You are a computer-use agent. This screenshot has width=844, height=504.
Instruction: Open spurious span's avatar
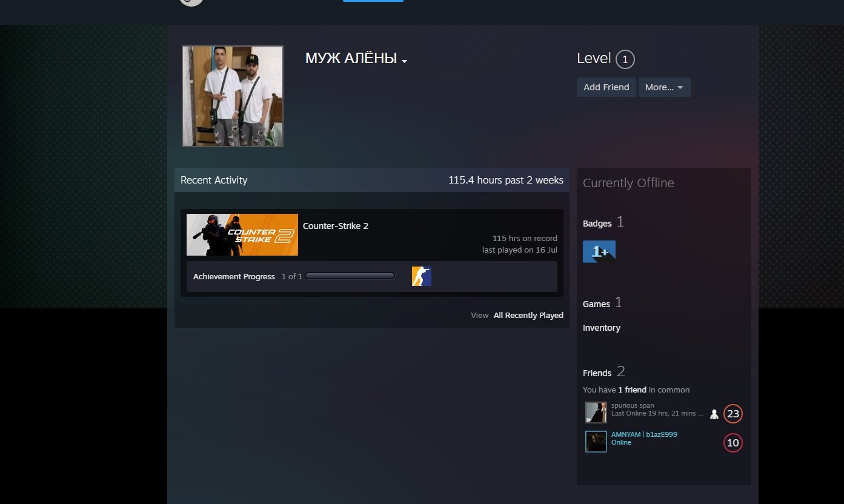coord(596,413)
